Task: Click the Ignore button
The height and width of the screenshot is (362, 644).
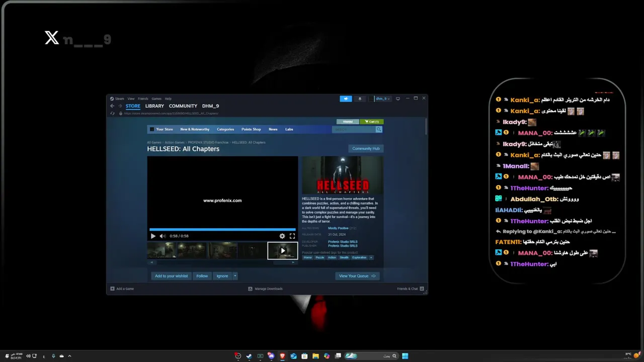Action: point(222,276)
